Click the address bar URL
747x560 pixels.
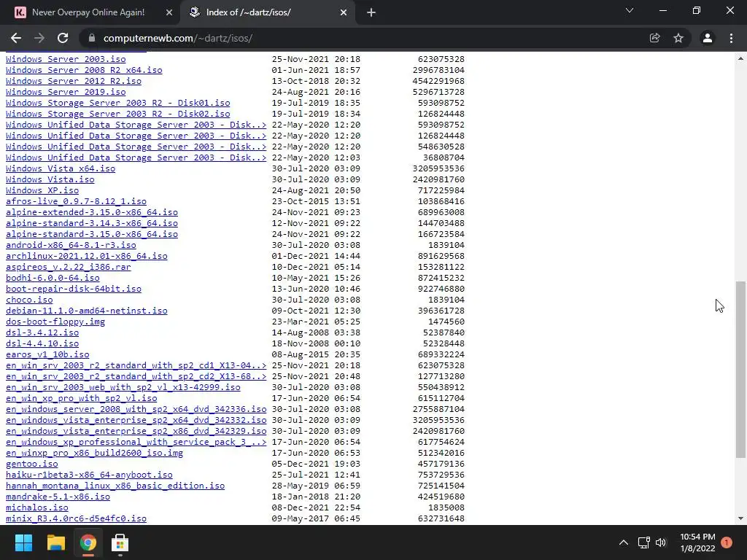[x=178, y=38]
